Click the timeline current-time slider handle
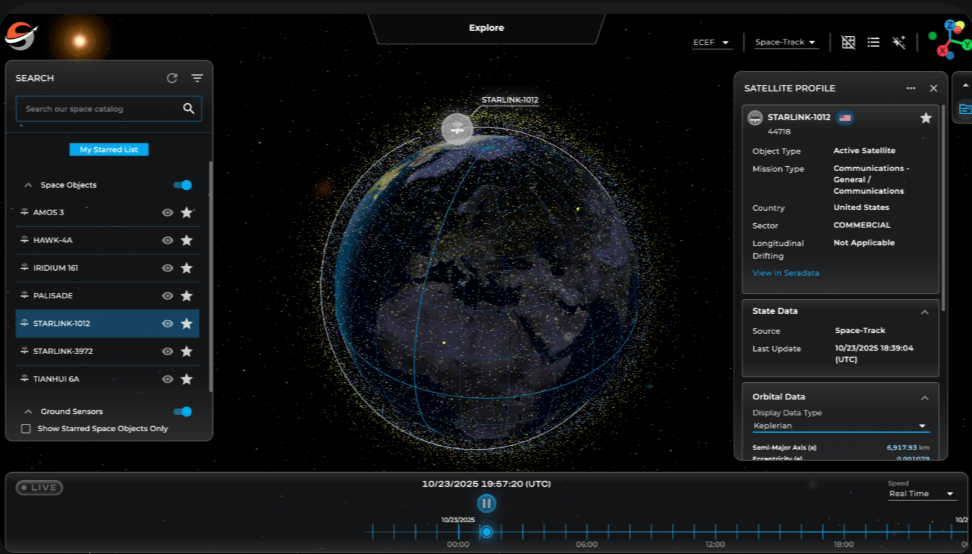The image size is (972, 554). point(487,532)
